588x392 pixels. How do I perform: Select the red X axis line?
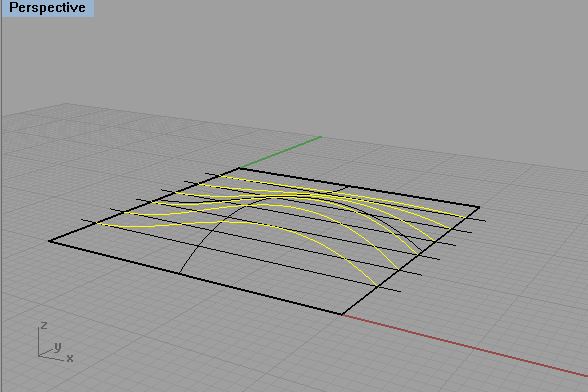point(465,345)
